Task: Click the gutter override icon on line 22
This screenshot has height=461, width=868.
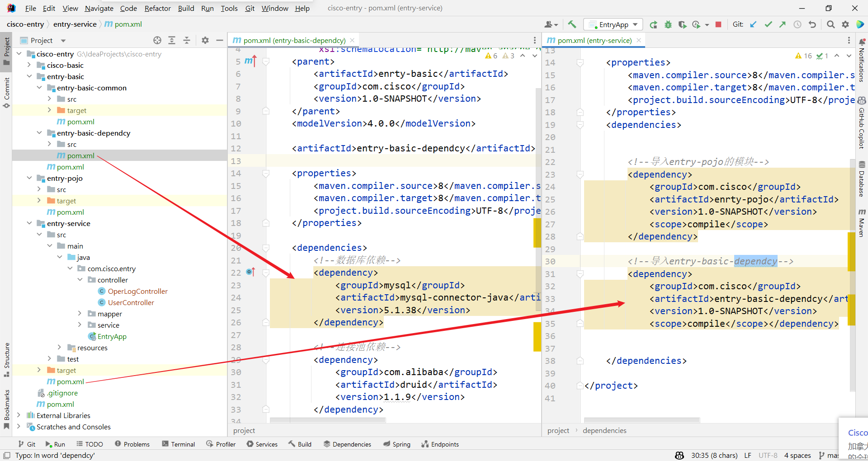Action: (x=250, y=272)
